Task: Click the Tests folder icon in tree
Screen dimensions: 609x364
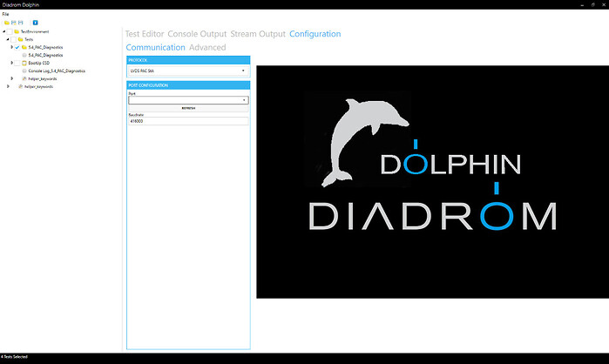Action: click(x=21, y=39)
